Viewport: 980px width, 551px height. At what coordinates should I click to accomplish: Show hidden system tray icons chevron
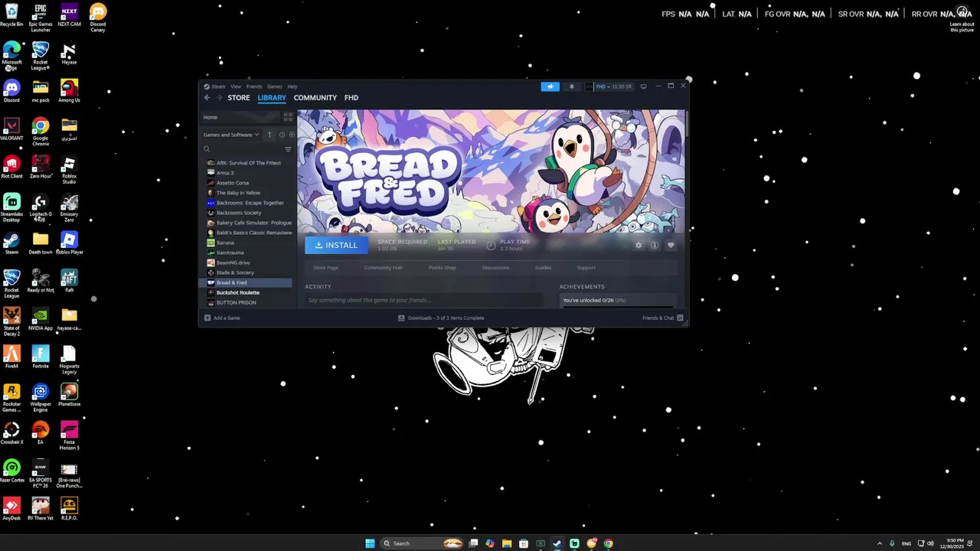pyautogui.click(x=879, y=543)
